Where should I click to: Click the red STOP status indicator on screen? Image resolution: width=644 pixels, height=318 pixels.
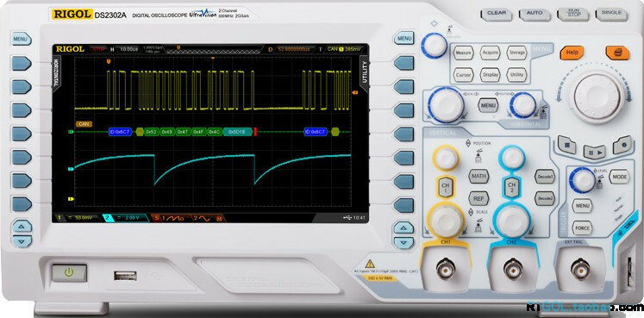(98, 49)
